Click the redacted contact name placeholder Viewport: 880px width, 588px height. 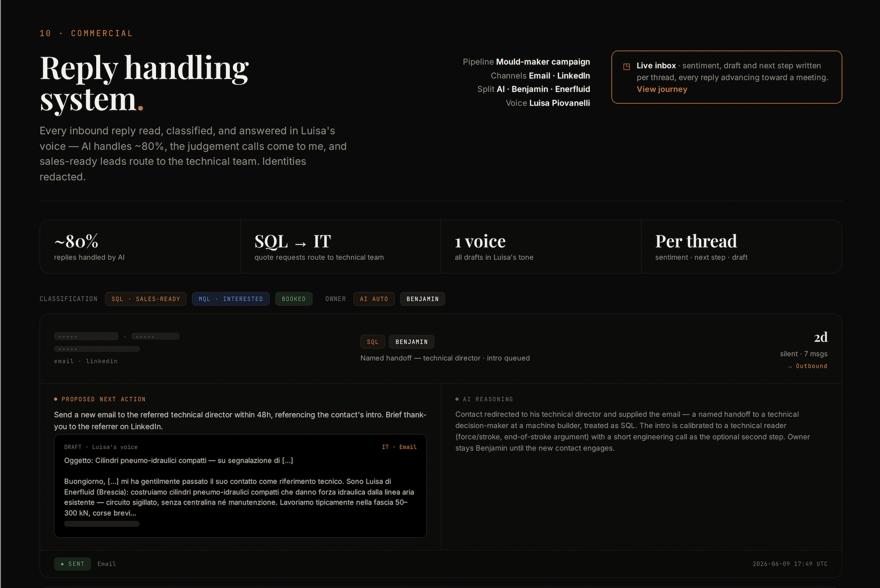[x=86, y=336]
